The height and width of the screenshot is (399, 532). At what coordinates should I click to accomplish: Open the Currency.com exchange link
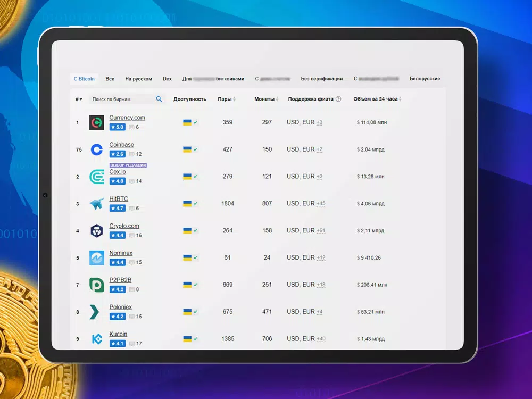click(x=127, y=118)
